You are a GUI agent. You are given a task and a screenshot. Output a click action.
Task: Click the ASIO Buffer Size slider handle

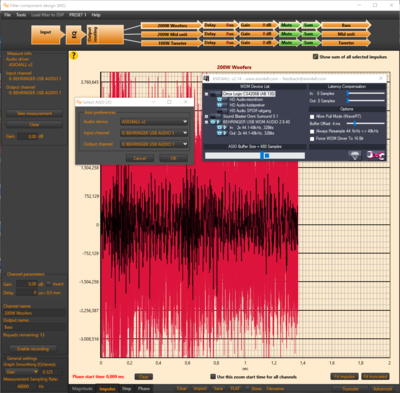(x=262, y=155)
